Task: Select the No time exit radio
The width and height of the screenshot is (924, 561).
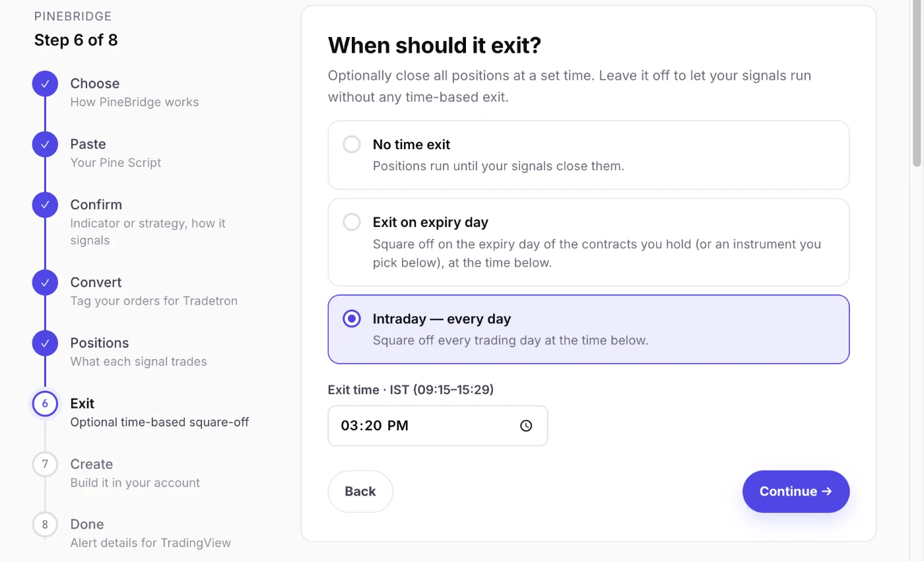Action: pyautogui.click(x=352, y=145)
